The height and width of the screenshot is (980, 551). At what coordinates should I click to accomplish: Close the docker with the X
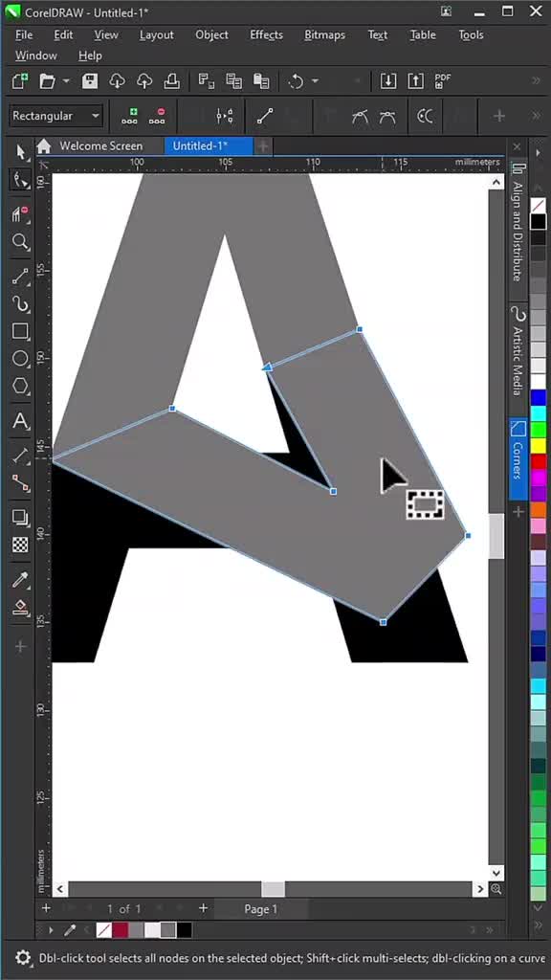pos(517,146)
